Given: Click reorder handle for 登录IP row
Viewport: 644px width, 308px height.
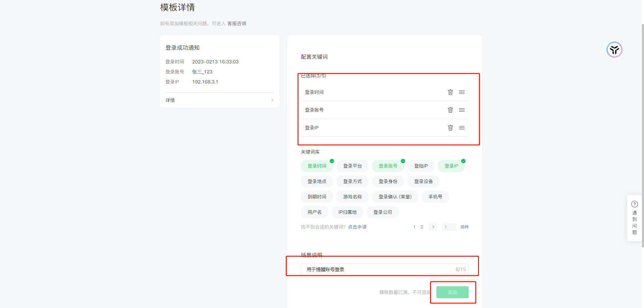Looking at the screenshot, I should (x=462, y=128).
